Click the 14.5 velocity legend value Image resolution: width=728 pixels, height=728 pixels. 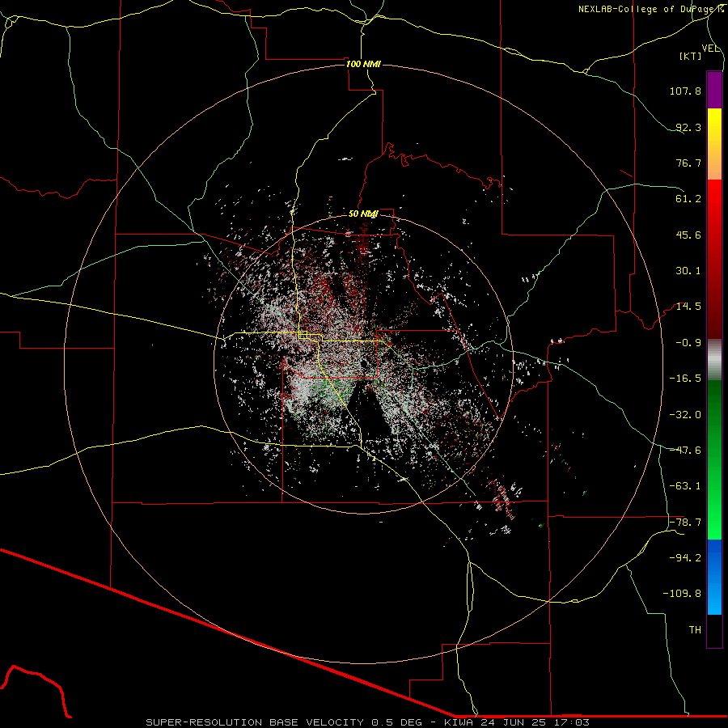[x=688, y=307]
